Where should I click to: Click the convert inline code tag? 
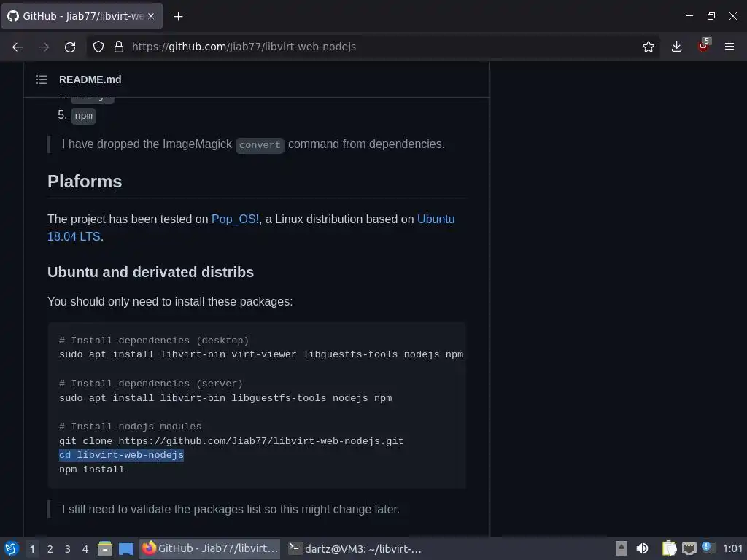(260, 145)
